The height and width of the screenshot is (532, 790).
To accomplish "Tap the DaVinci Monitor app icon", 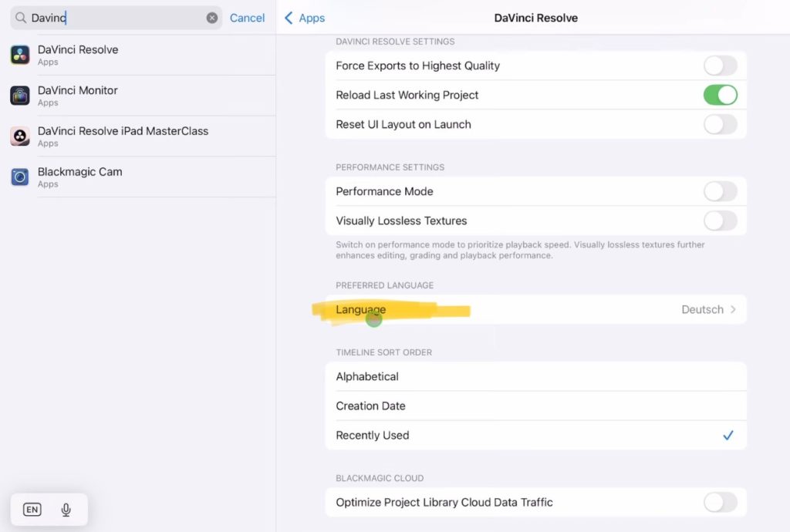I will click(20, 96).
